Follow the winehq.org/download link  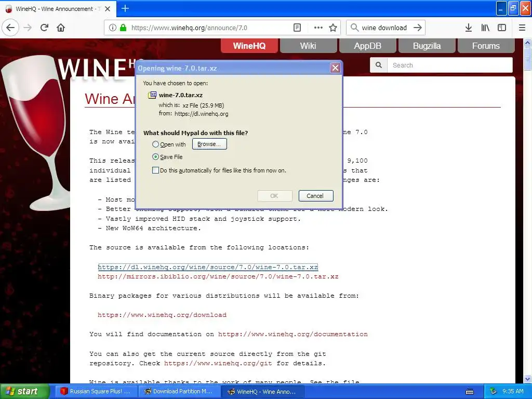point(162,315)
